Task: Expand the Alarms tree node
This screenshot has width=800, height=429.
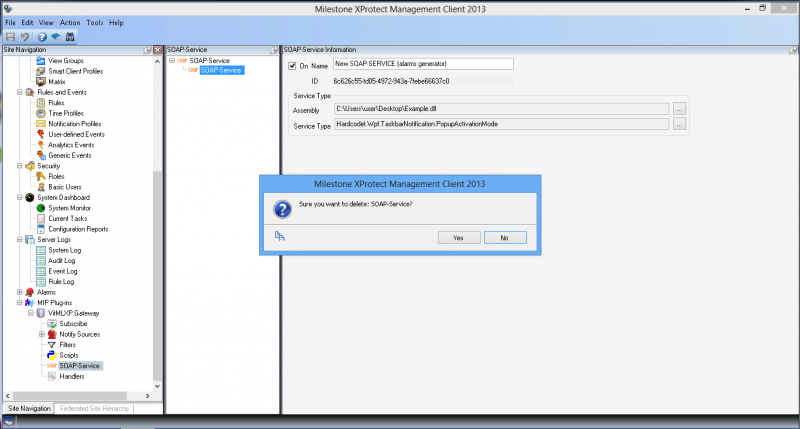Action: (20, 292)
